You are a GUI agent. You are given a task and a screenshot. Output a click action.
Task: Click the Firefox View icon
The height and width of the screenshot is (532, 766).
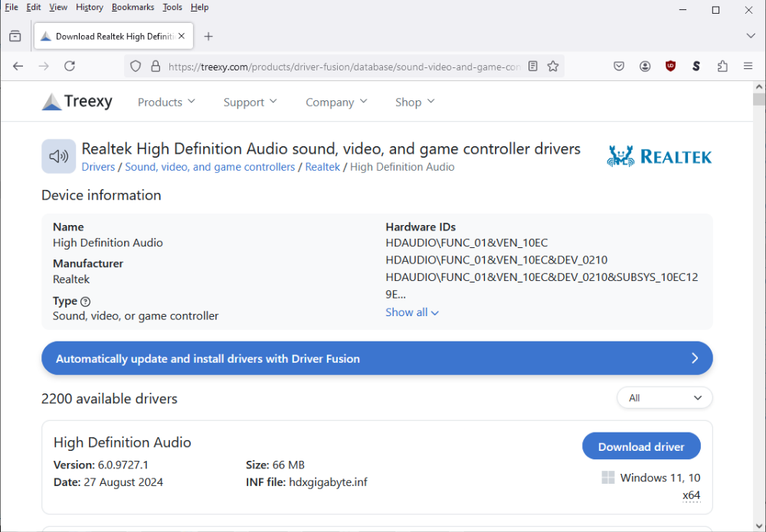15,36
